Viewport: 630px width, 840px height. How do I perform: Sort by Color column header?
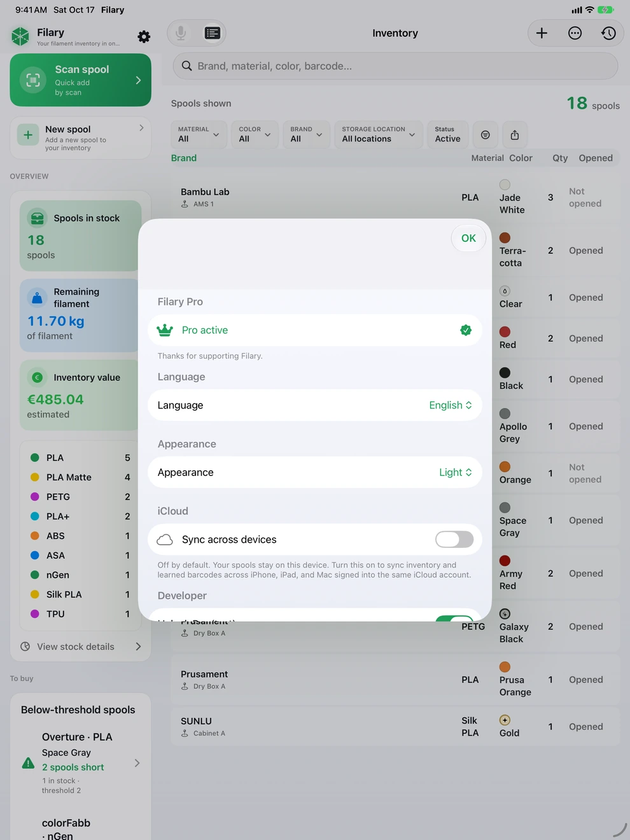[521, 158]
